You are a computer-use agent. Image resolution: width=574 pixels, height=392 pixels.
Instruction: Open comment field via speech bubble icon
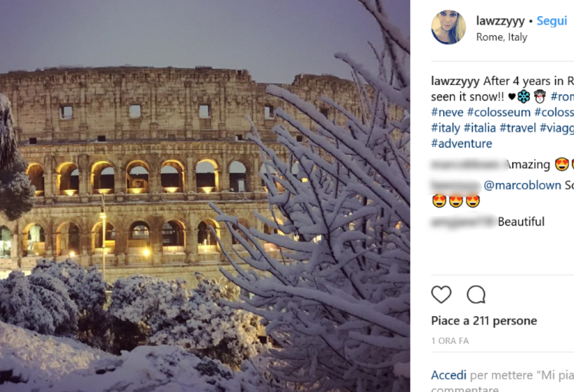(475, 294)
